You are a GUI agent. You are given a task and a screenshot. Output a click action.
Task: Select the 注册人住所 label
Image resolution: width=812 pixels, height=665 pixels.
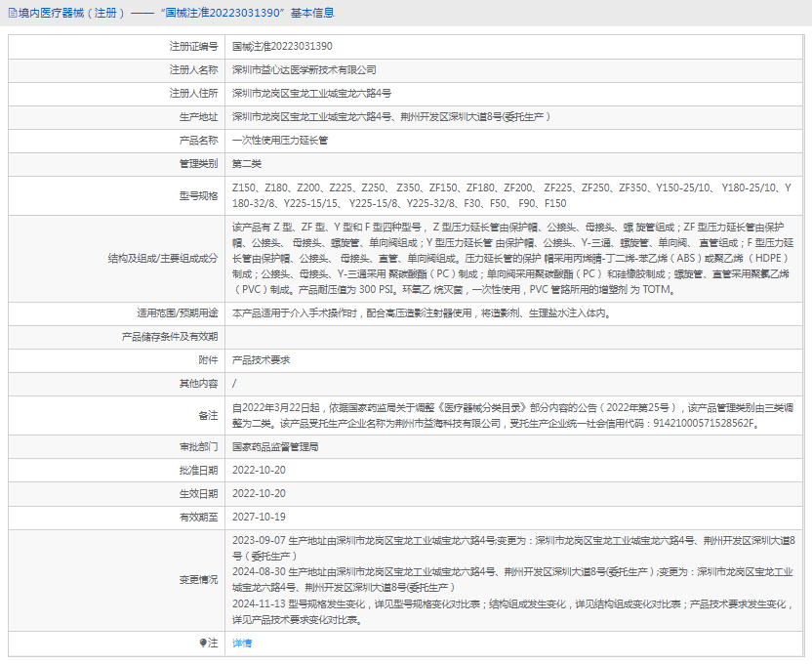[x=193, y=94]
